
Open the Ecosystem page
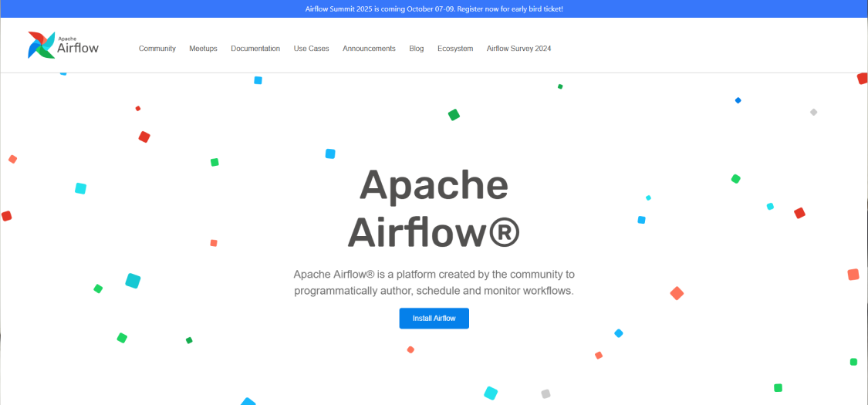point(455,49)
